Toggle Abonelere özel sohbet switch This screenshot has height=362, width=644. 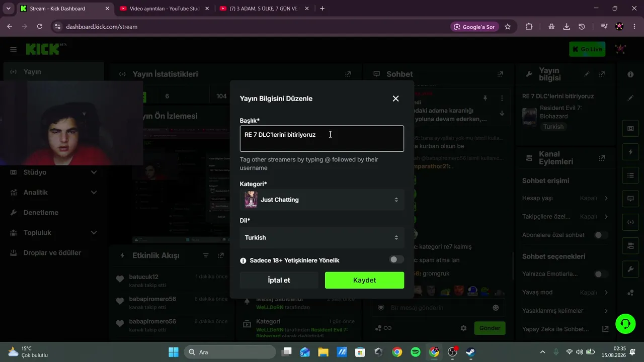[601, 235]
